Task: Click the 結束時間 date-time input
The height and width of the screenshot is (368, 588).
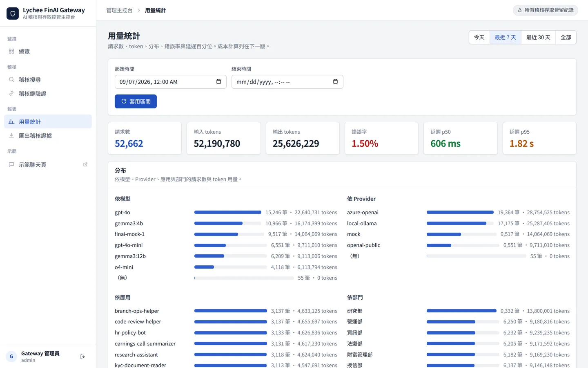Action: pos(287,82)
